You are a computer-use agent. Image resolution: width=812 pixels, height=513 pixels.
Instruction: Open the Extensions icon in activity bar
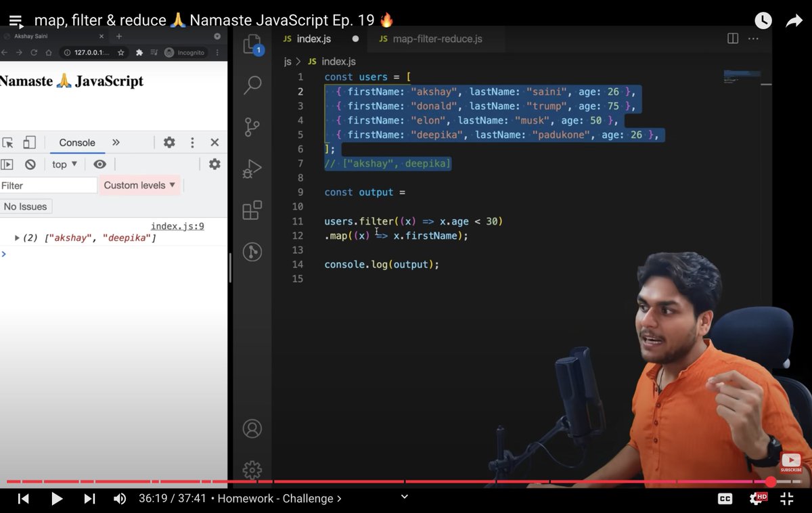252,210
